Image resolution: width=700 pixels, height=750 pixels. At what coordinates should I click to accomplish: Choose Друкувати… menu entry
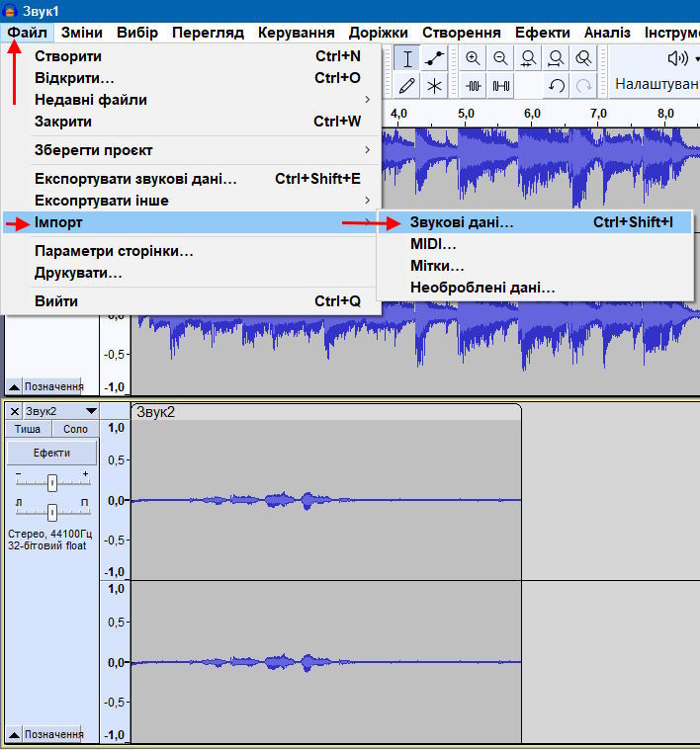coord(192,273)
